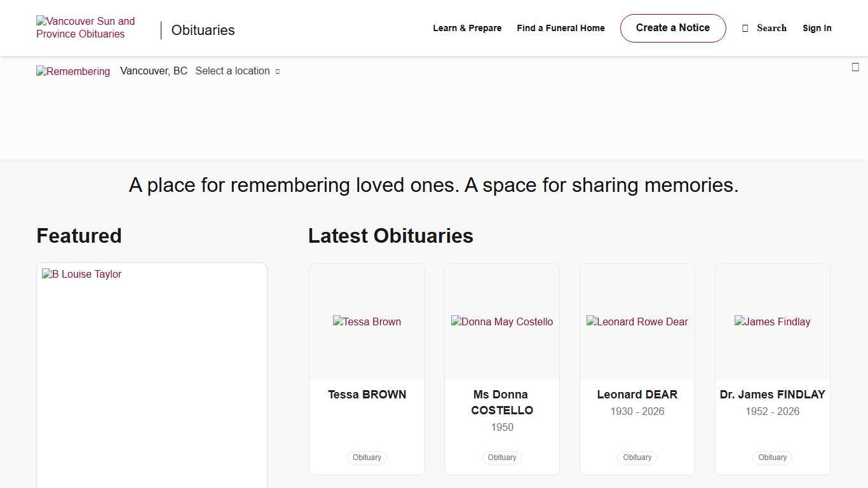
Task: Click the Sign In link
Action: [x=817, y=28]
